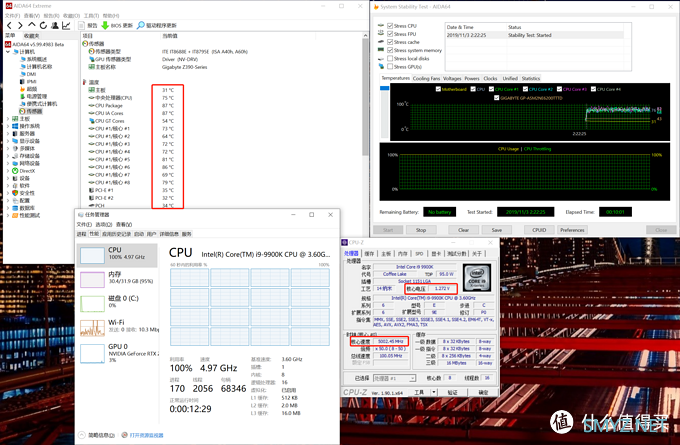The width and height of the screenshot is (680, 445).
Task: Click Stress GPU(s) monitor icon
Action: pos(381,66)
